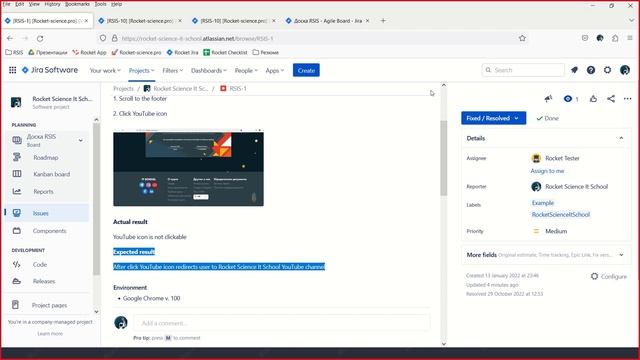Click the issue description vertical scrollbar
This screenshot has width=640, height=360.
tap(444, 158)
